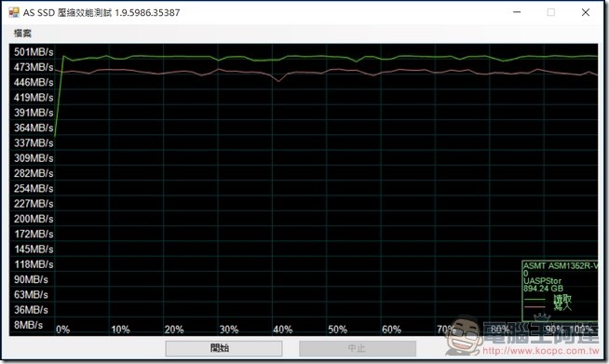Click the 172MB/s axis label
Viewport: 609px width, 364px height.
click(34, 234)
